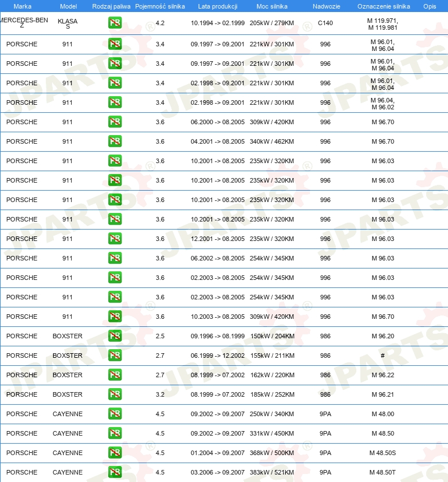Select the 383kW / 521KM power cell
This screenshot has width=448, height=482.
[272, 472]
